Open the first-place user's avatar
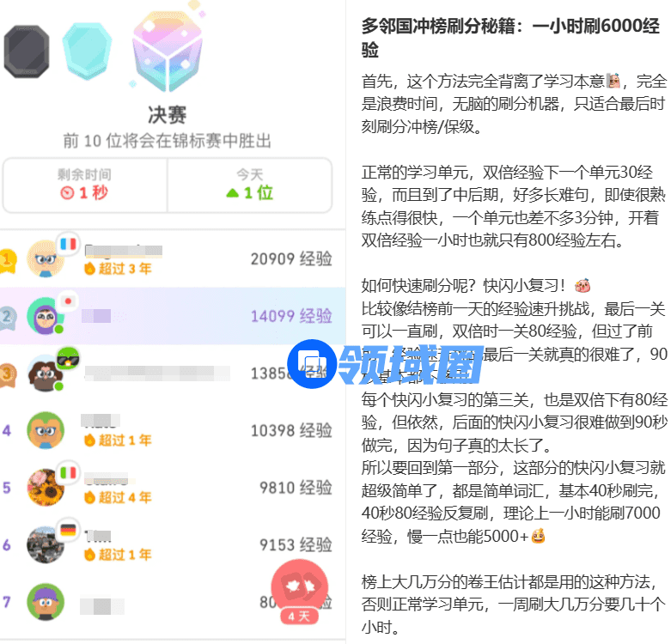The width and height of the screenshot is (671, 644). click(x=46, y=258)
